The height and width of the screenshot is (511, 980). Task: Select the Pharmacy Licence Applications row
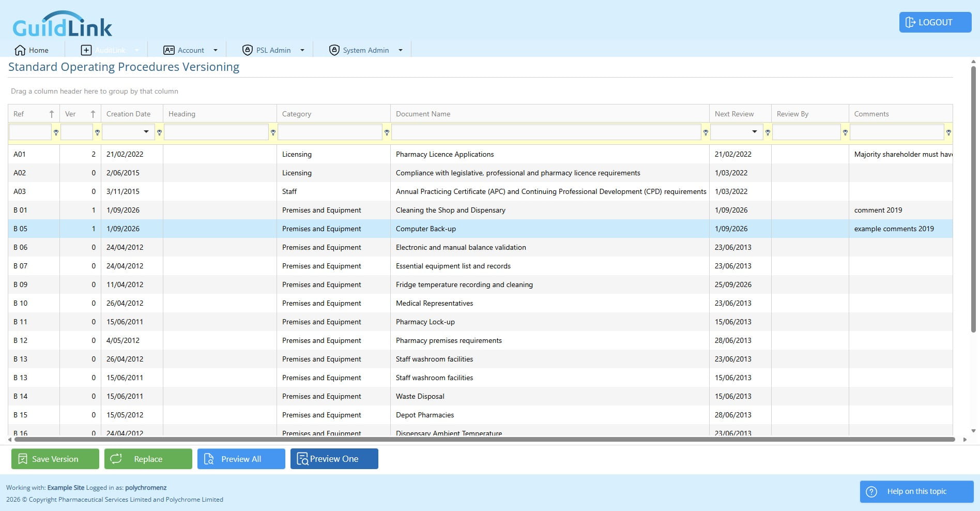tap(480, 154)
